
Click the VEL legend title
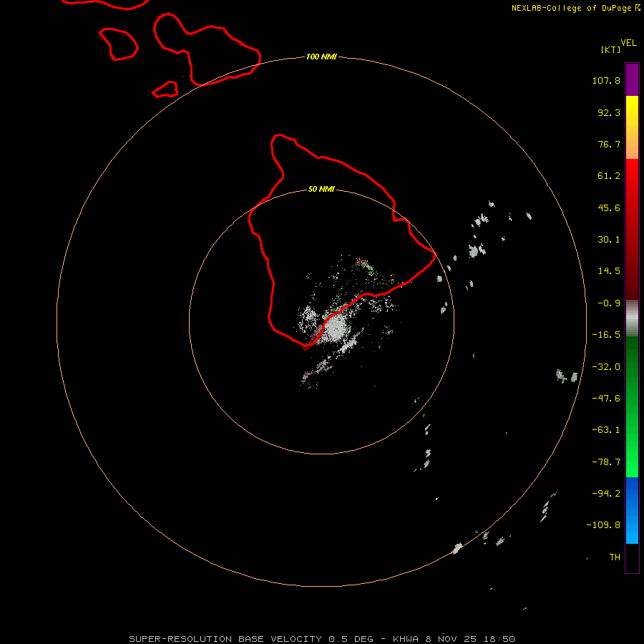(628, 43)
